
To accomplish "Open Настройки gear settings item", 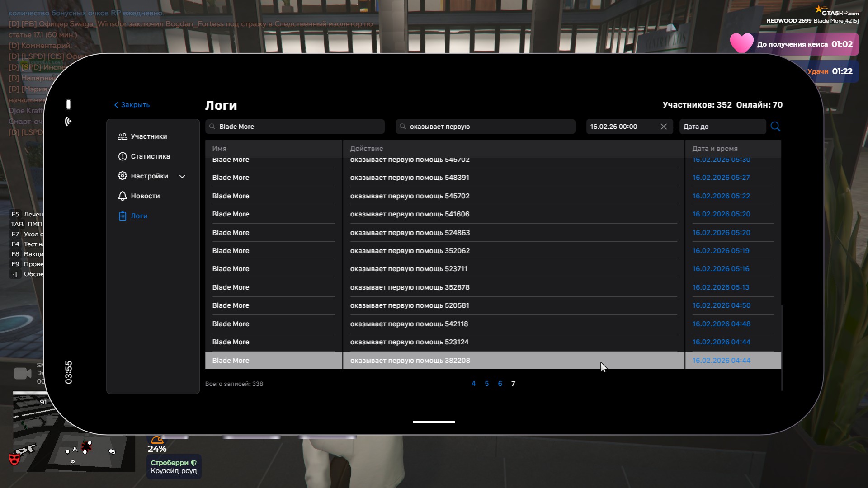I will (x=149, y=176).
